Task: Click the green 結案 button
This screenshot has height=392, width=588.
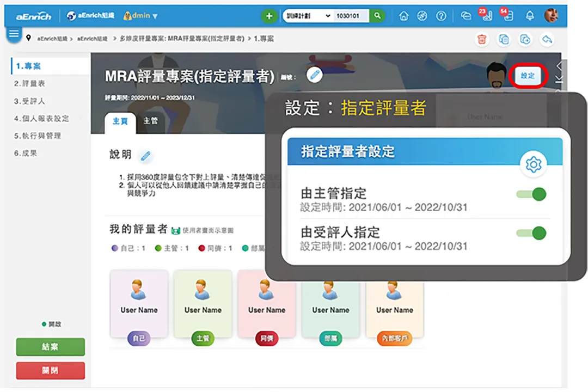Action: [x=50, y=347]
